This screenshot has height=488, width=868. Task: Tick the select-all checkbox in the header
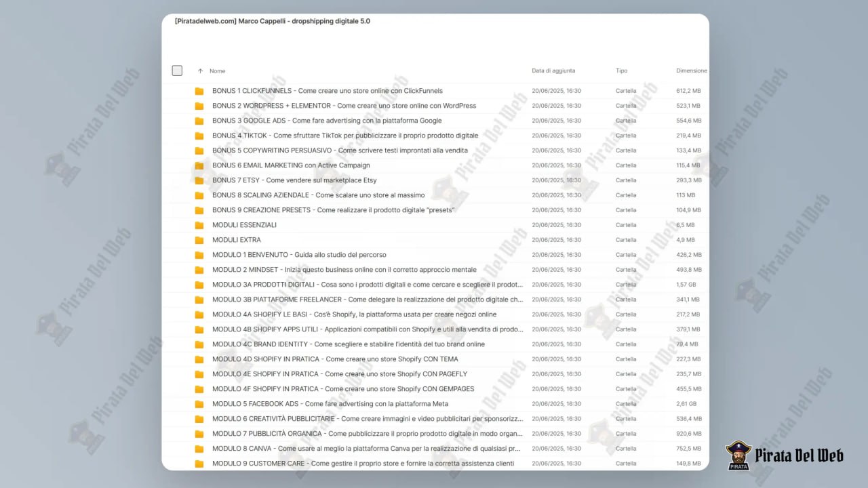coord(177,70)
